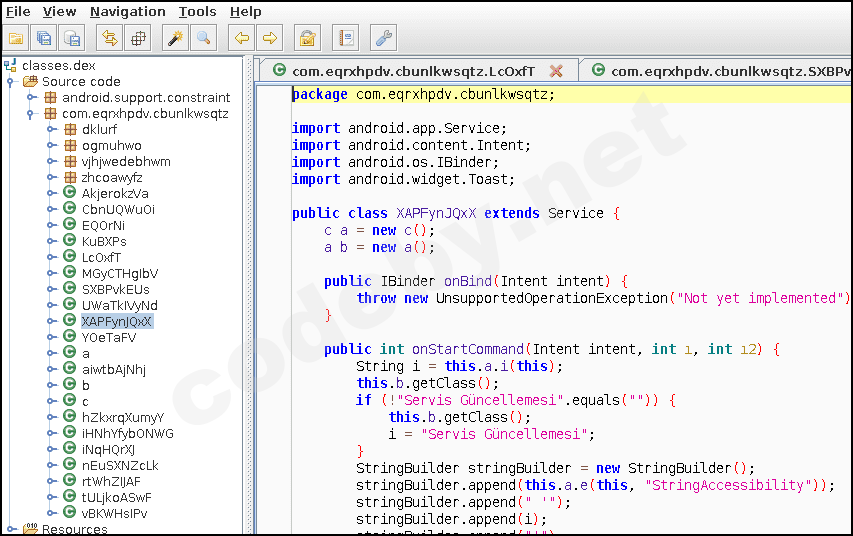Screen dimensions: 853x536
Task: Navigate back with left arrow icon
Action: tap(241, 39)
